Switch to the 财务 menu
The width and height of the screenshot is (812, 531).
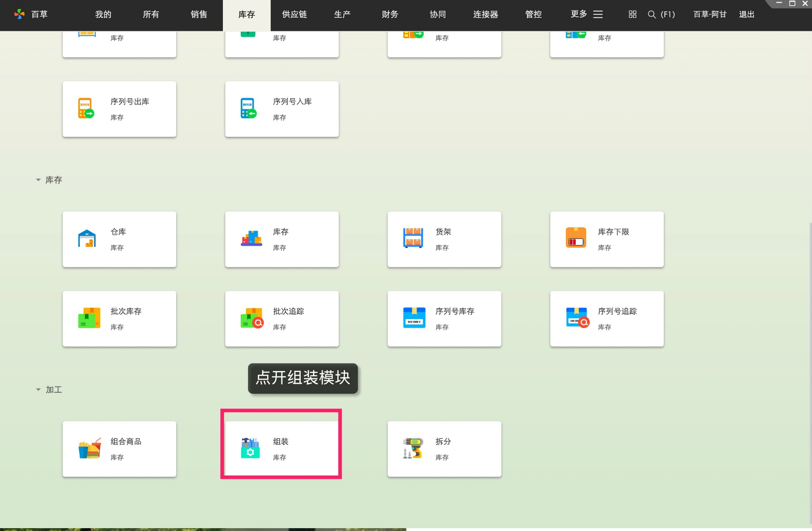tap(389, 14)
